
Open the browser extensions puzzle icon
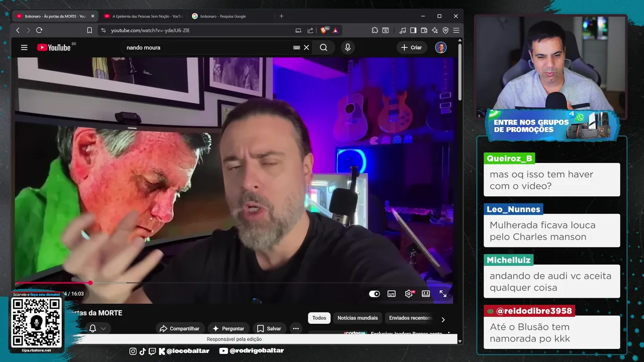click(375, 30)
